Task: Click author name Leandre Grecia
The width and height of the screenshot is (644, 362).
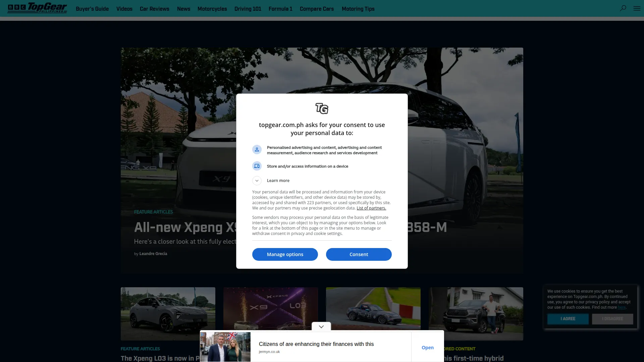Action: (x=153, y=254)
